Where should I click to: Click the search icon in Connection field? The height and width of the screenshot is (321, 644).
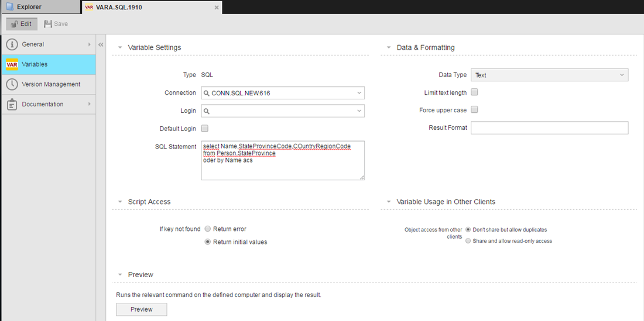coord(207,93)
